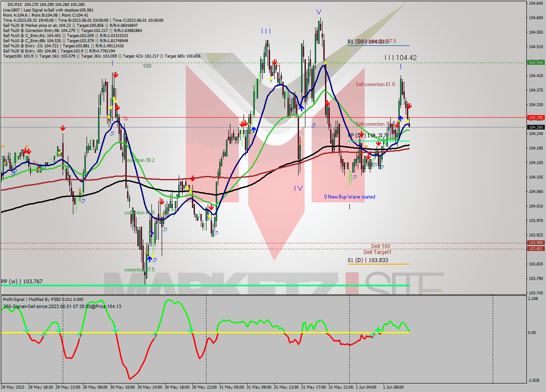Click the 2.106 indicator scale value
546x392 pixels.
[x=533, y=298]
